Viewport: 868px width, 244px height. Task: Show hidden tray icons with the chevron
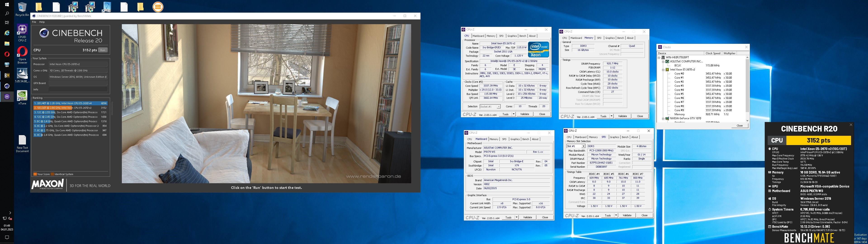(x=10, y=213)
